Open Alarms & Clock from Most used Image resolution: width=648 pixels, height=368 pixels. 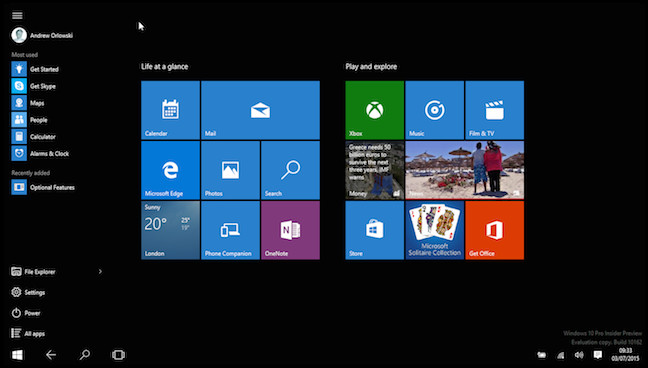pos(40,153)
